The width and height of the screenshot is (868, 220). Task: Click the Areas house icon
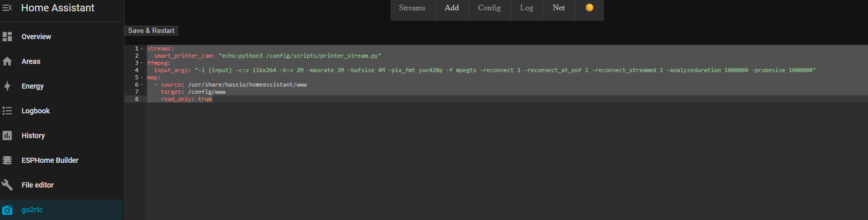7,61
